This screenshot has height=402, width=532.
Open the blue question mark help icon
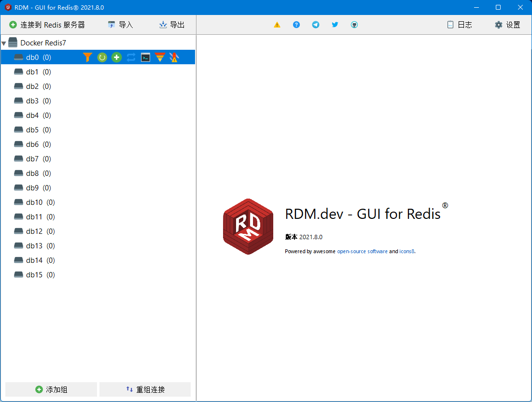point(296,25)
